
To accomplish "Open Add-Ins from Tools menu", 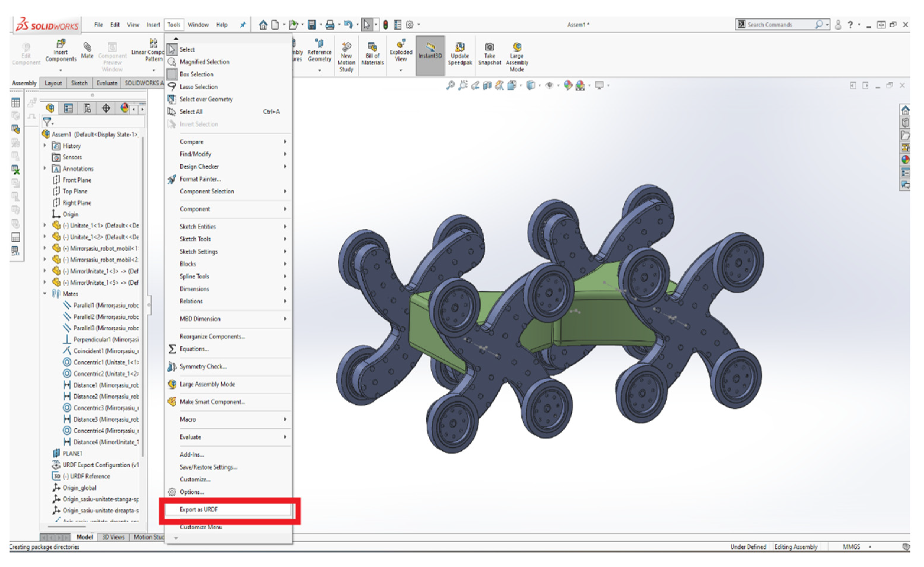I will 192,454.
